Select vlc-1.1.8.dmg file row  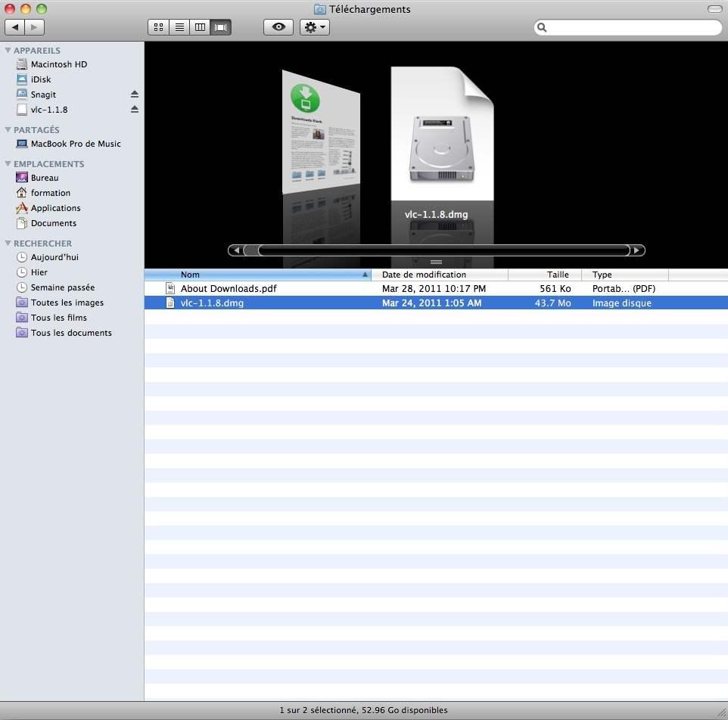(x=436, y=303)
